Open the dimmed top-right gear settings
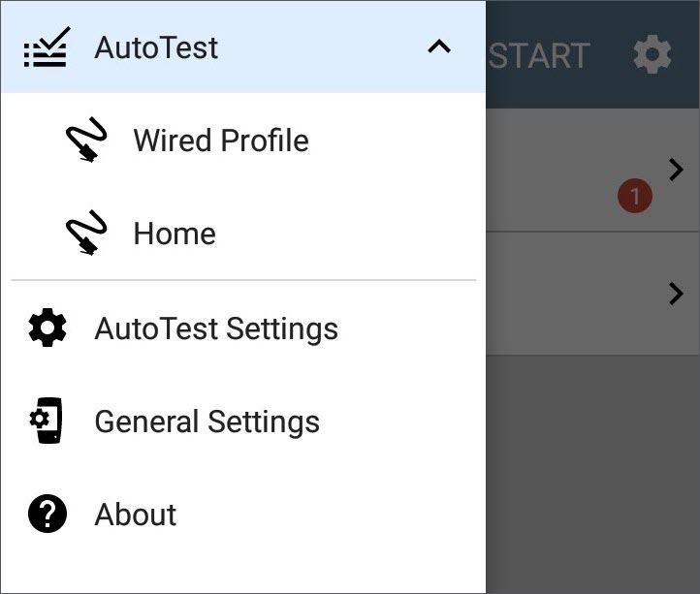The image size is (700, 594). 652,54
